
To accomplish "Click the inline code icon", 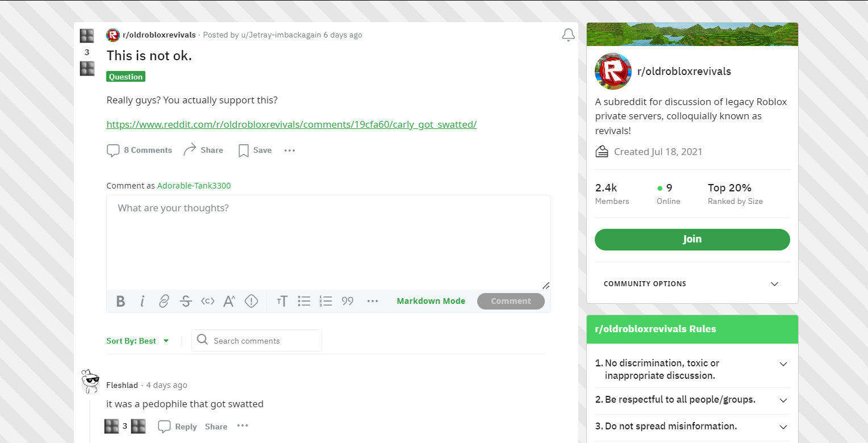I will (x=207, y=301).
